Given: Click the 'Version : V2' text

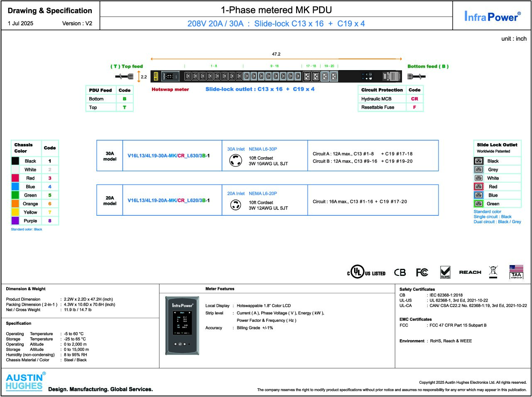Looking at the screenshot, I should [77, 23].
